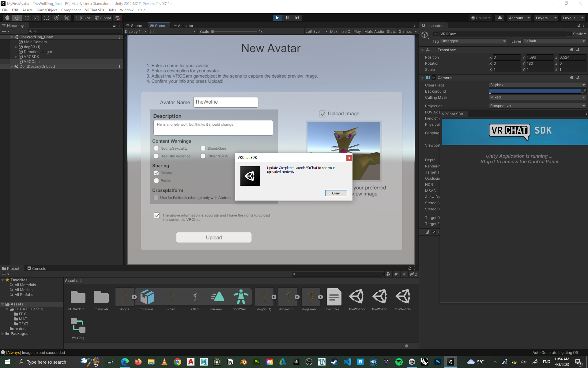Screen dimensions: 588x368
Task: Toggle VRCCam active checkbox in Inspector
Action: click(x=435, y=34)
